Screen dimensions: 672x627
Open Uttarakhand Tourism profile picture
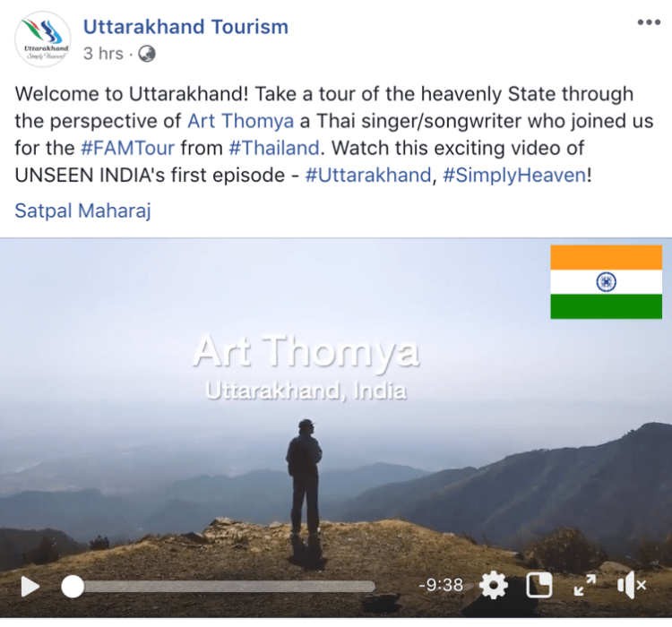click(x=42, y=39)
